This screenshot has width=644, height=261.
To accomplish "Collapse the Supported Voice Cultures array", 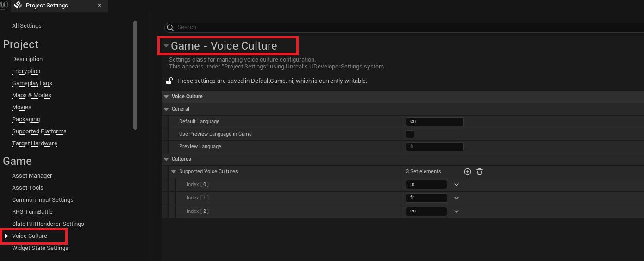I will coord(174,172).
